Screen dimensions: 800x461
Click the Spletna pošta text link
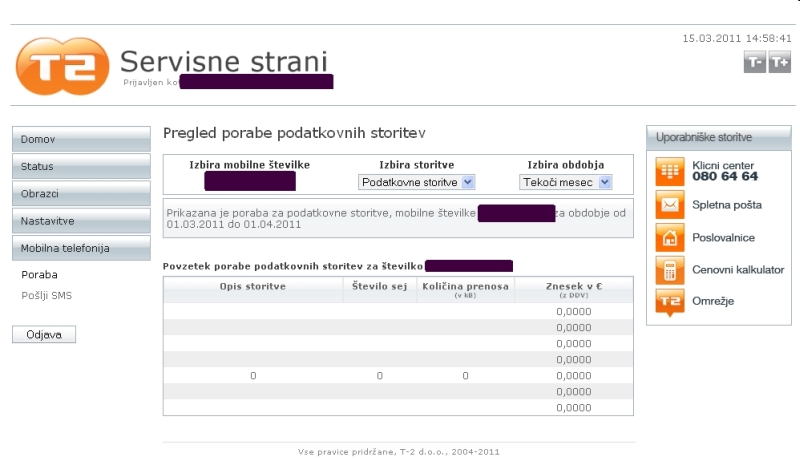(x=727, y=205)
